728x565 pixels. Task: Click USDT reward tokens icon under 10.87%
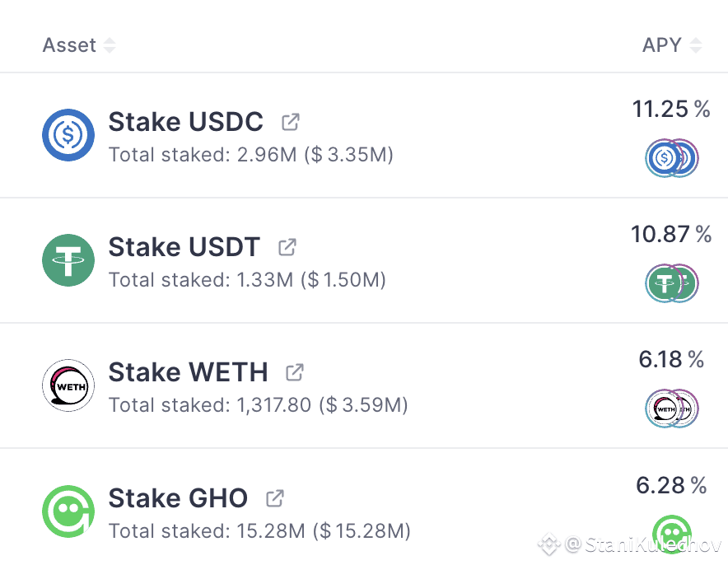coord(671,283)
